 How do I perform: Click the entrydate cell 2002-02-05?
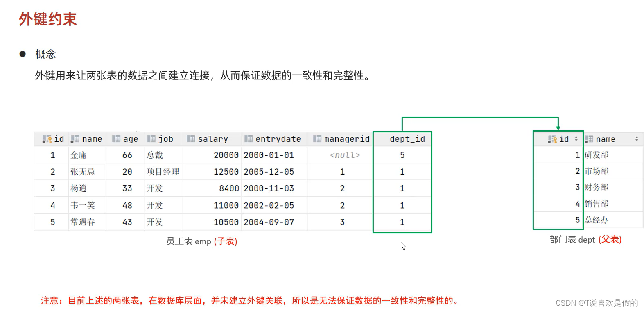[x=269, y=205]
